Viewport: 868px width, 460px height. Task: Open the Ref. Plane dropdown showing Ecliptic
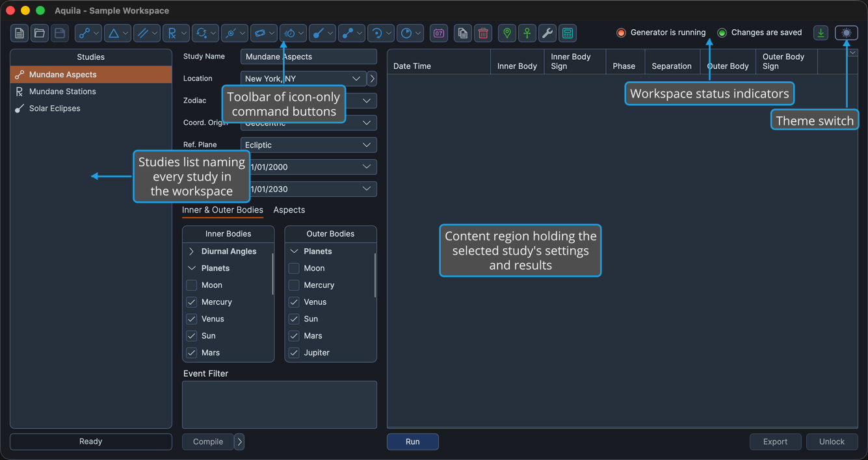(309, 145)
